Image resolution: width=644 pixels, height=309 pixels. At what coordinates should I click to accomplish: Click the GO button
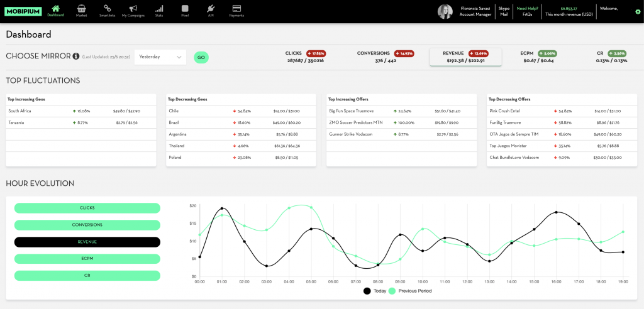click(201, 57)
